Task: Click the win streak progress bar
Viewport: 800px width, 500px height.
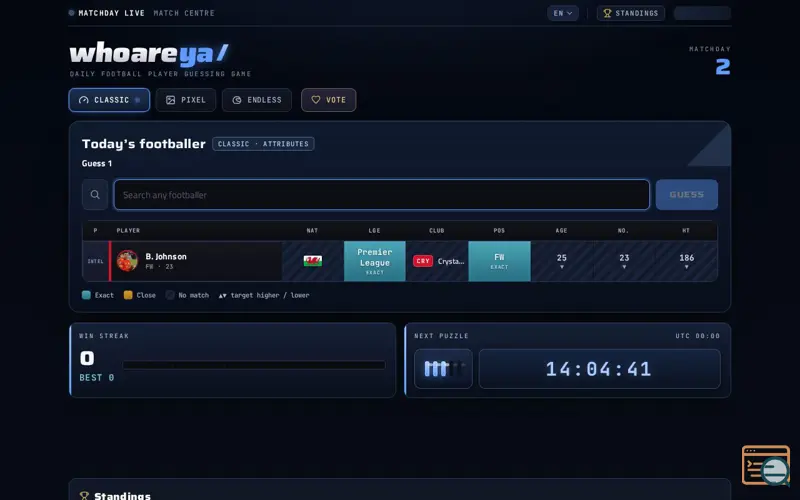Action: click(x=254, y=365)
